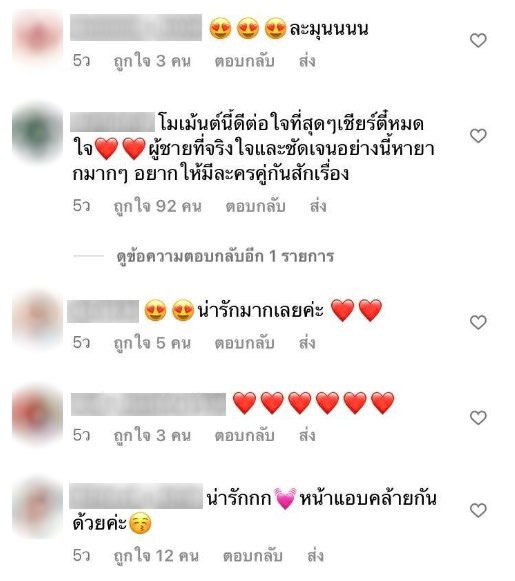
Task: Tap heart next to หน้าแอบคล้ายกัน comment
Action: click(x=478, y=510)
